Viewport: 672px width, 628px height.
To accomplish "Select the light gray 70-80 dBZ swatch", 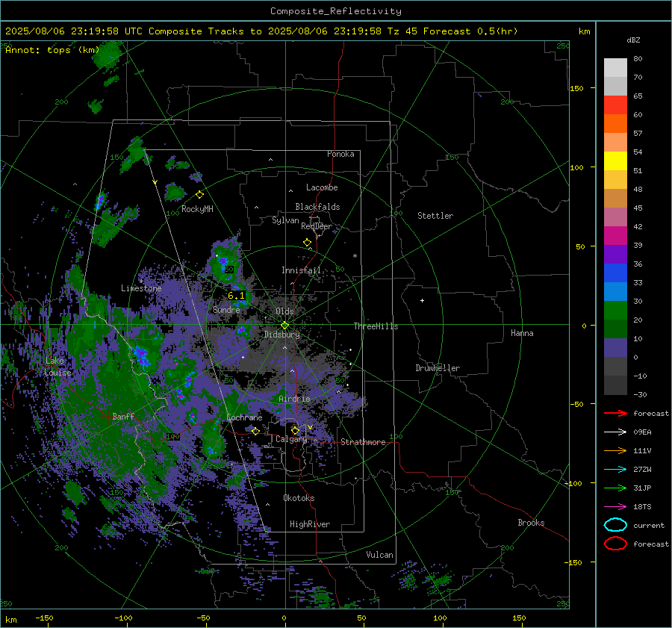I will [x=615, y=68].
